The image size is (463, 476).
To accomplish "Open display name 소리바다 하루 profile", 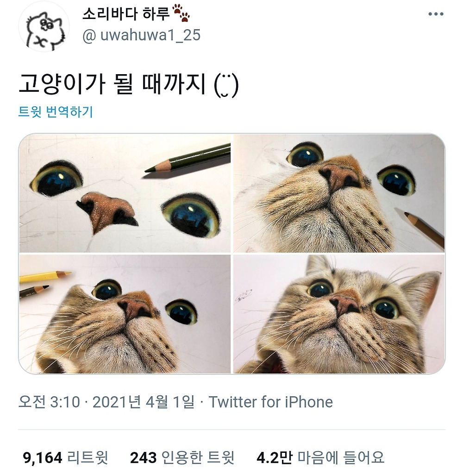I will (x=126, y=13).
